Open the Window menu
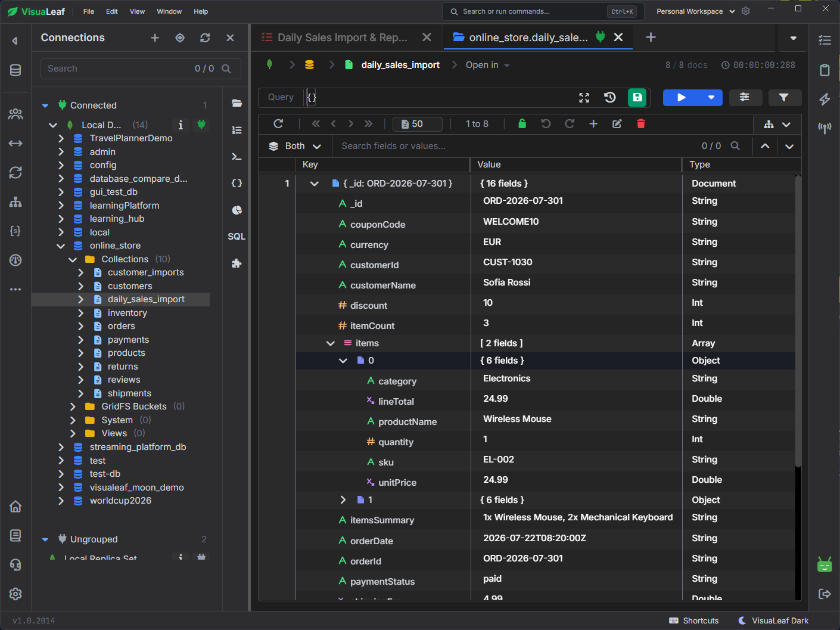 click(x=169, y=11)
